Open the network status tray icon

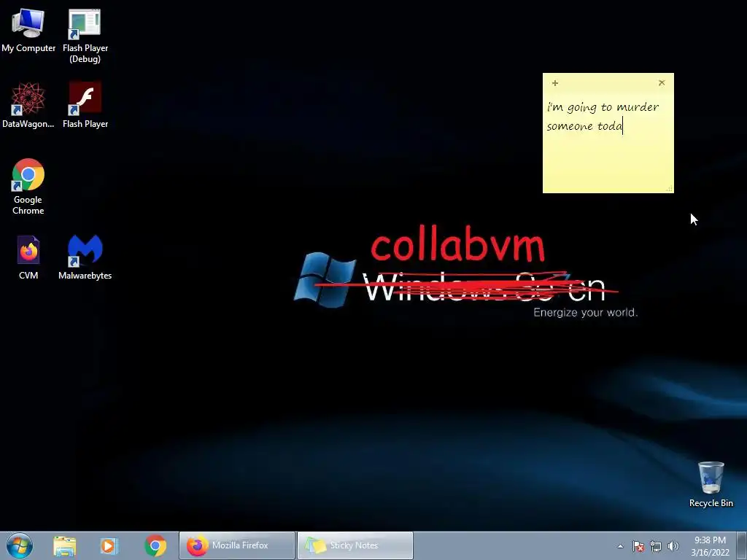(656, 546)
